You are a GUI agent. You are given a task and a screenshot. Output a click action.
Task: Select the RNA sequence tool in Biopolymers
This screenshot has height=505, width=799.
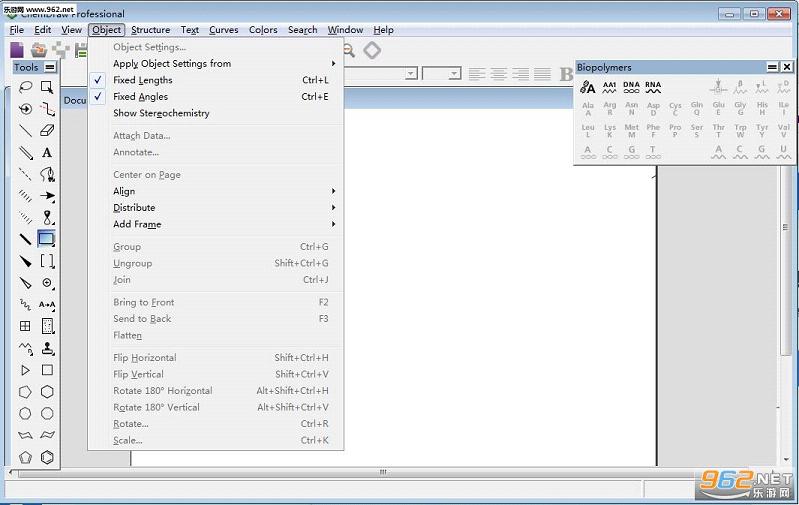tap(653, 87)
